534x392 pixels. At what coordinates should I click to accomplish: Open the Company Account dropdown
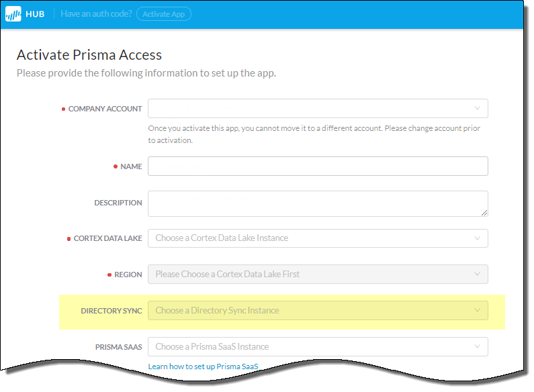click(x=318, y=109)
